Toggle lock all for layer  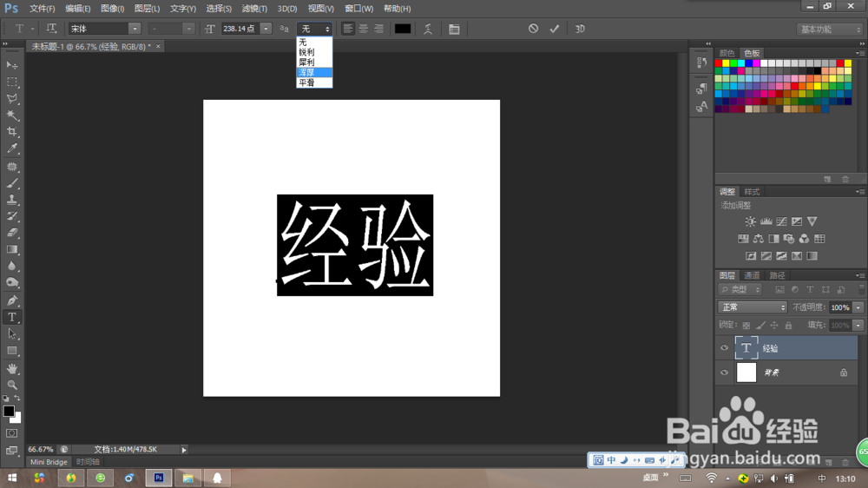click(788, 325)
